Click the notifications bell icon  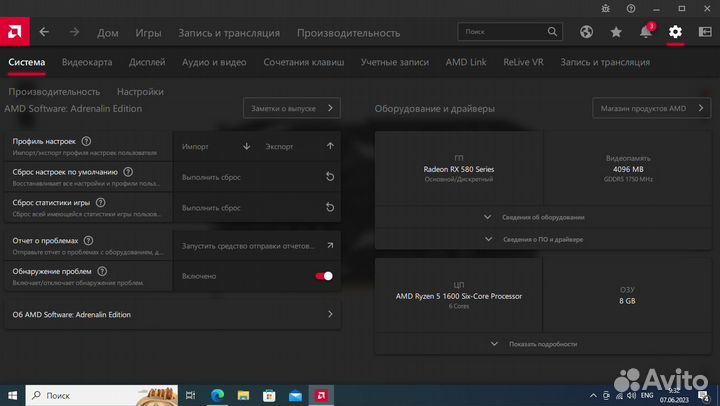click(x=646, y=32)
